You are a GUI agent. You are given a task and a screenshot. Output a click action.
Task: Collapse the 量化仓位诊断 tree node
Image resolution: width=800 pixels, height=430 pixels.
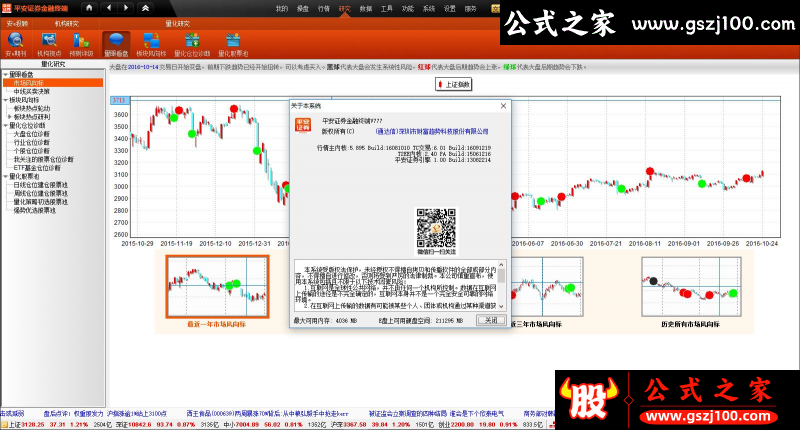(x=6, y=125)
